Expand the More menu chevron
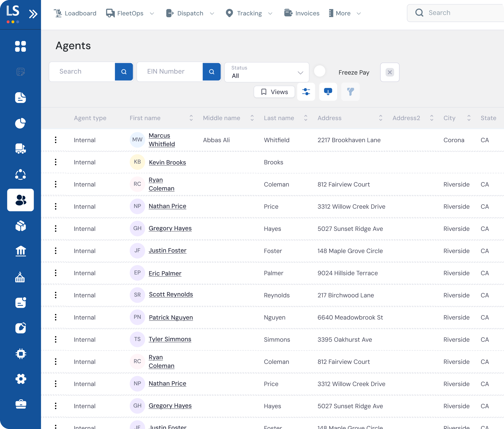 click(359, 14)
